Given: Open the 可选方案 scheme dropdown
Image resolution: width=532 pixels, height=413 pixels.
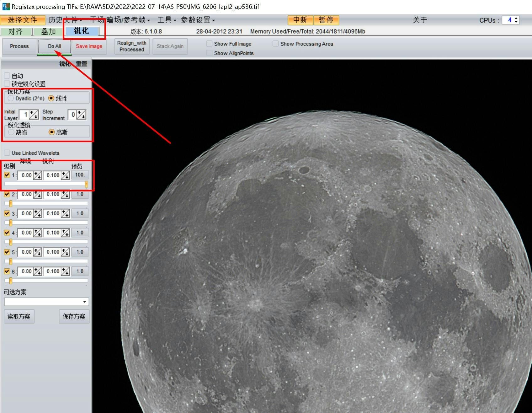Looking at the screenshot, I should click(46, 302).
